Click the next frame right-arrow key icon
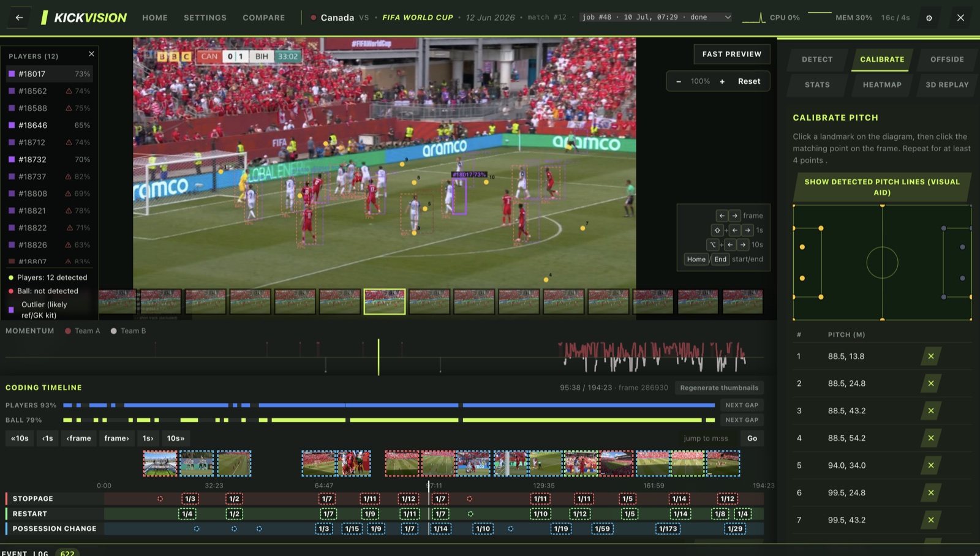This screenshot has height=556, width=980. [735, 216]
